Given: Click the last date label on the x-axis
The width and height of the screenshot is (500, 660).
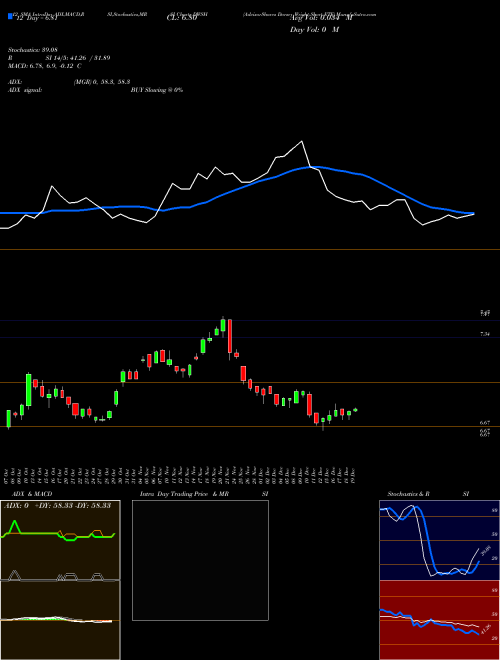Looking at the screenshot, I should coord(355,475).
